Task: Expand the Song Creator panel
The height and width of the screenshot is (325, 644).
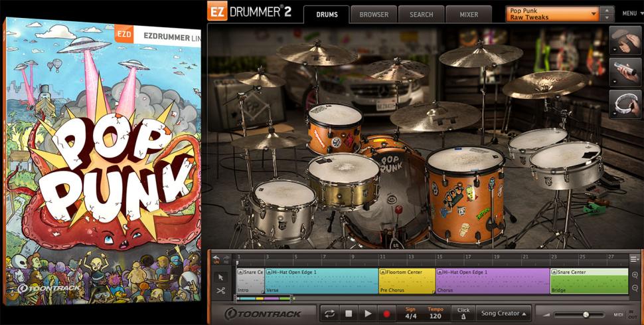Action: (505, 313)
